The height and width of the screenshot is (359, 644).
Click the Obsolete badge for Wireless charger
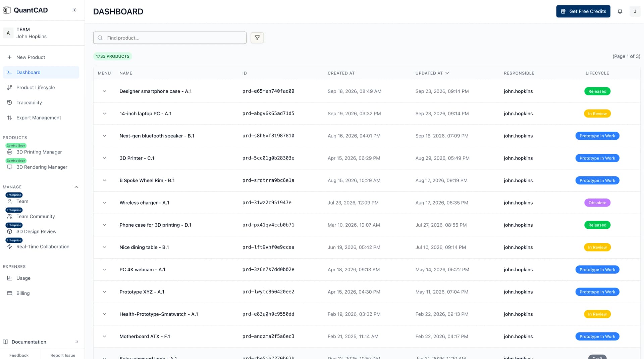597,203
